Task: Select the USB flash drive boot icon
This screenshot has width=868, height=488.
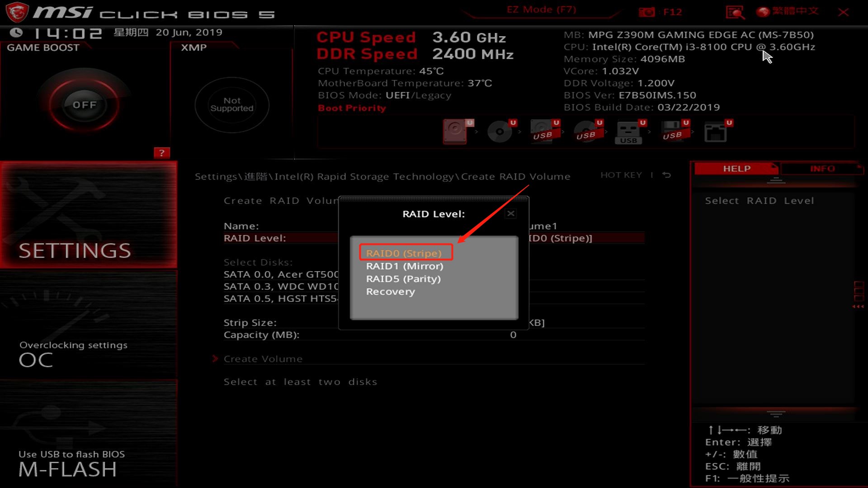Action: pos(628,131)
